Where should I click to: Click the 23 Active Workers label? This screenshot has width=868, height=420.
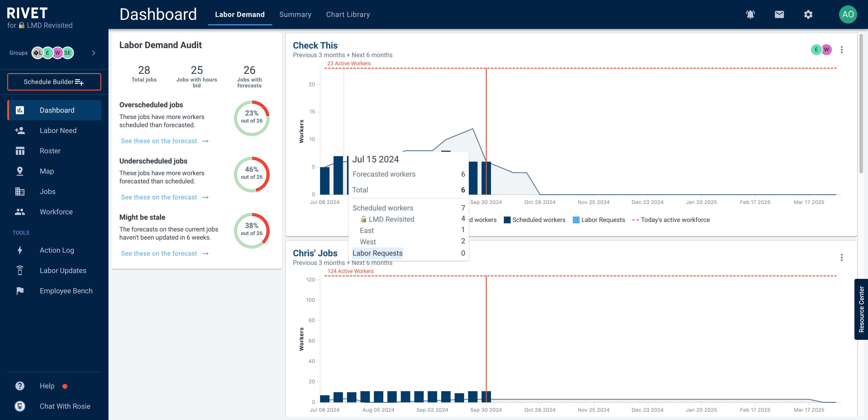point(349,63)
